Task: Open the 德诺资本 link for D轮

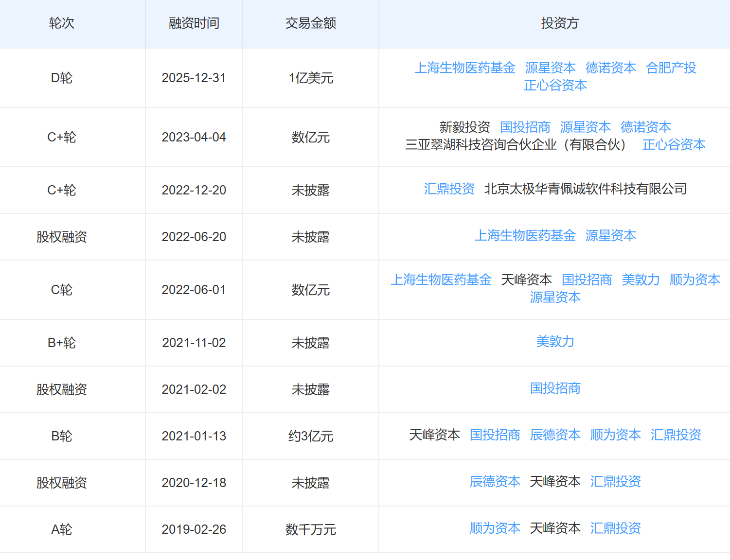Action: (x=611, y=68)
